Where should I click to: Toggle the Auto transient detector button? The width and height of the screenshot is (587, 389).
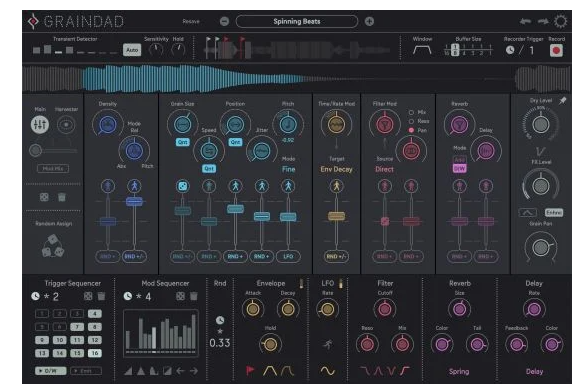[x=132, y=50]
